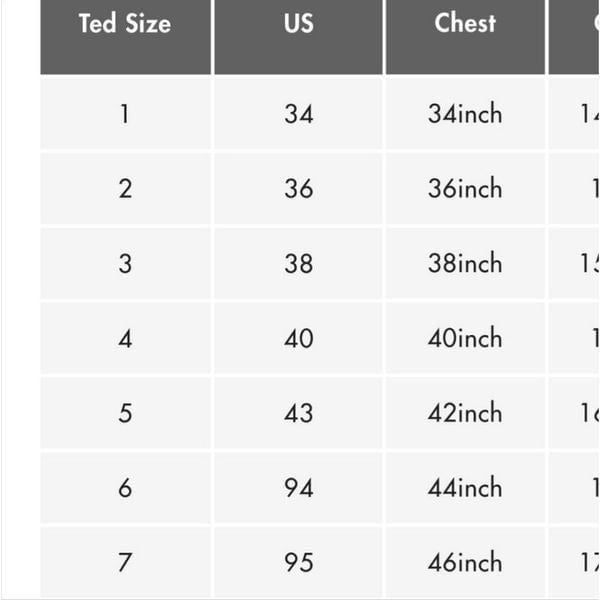600x600 pixels.
Task: Click the 44inch chest cell
Action: click(465, 488)
